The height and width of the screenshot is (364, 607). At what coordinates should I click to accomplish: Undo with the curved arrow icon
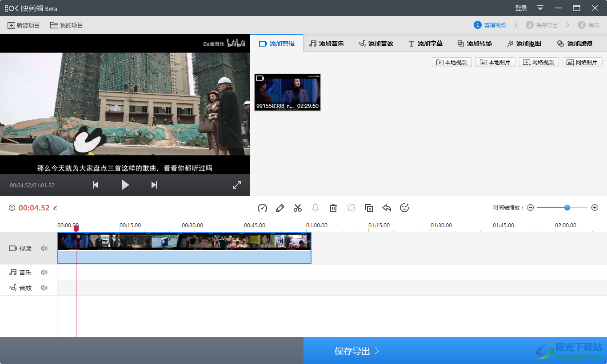[x=387, y=208]
